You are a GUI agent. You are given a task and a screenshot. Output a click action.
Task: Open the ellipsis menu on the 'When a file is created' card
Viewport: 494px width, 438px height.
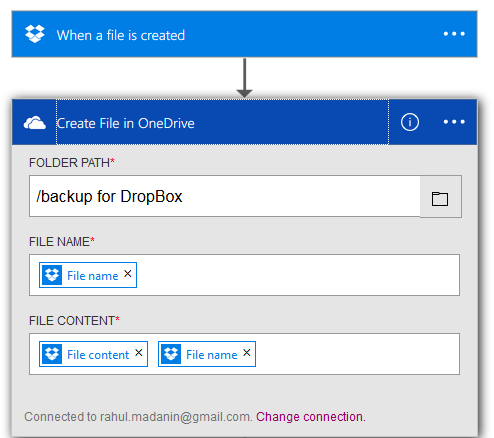[x=454, y=34]
